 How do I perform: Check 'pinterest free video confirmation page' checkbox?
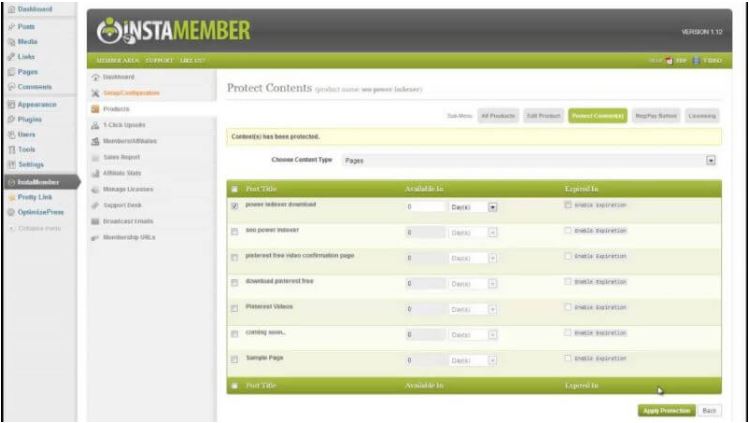(235, 258)
